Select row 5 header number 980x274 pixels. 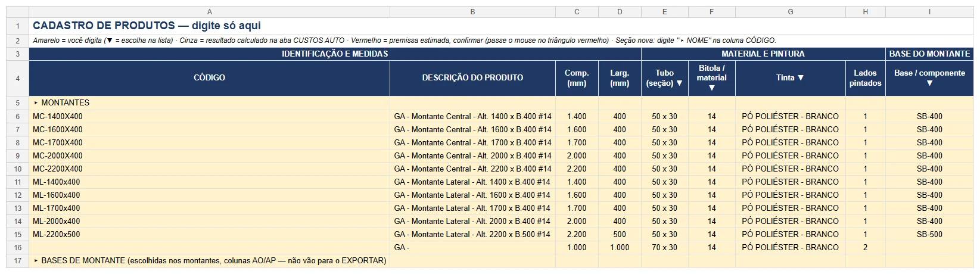(x=17, y=103)
